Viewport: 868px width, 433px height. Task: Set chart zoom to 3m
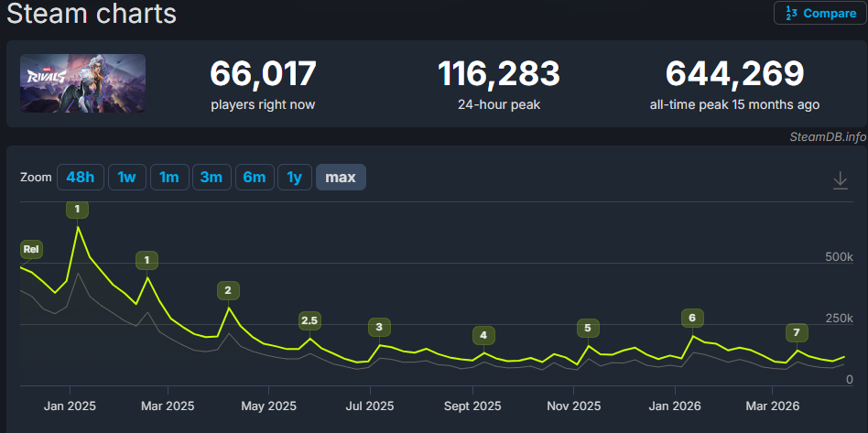pos(212,178)
